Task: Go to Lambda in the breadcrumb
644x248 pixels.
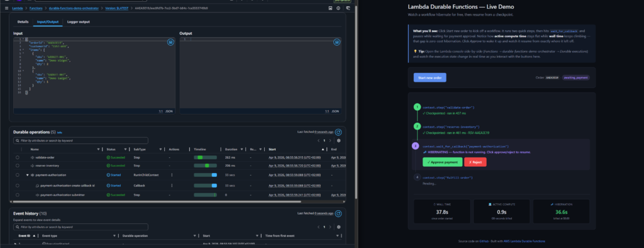Action: click(17, 8)
